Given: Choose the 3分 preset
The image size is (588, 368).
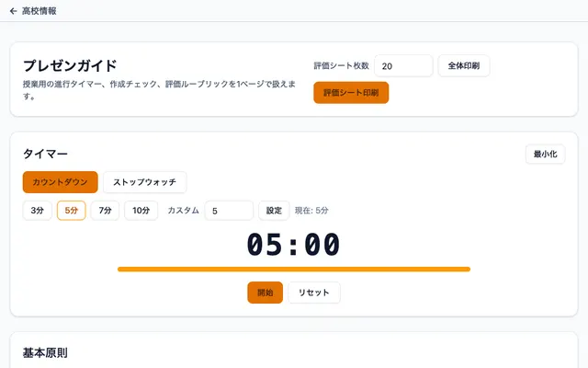Looking at the screenshot, I should (x=37, y=211).
